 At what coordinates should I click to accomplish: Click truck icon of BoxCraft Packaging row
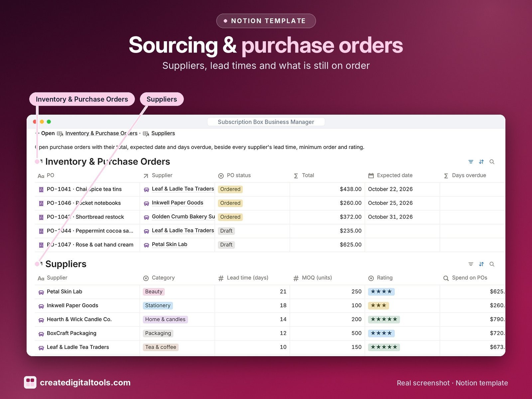(41, 334)
